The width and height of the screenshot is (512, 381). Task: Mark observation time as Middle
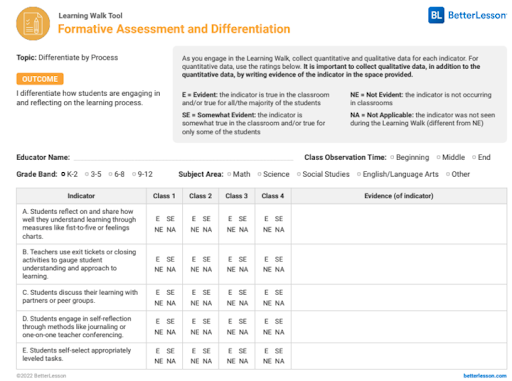pos(439,157)
